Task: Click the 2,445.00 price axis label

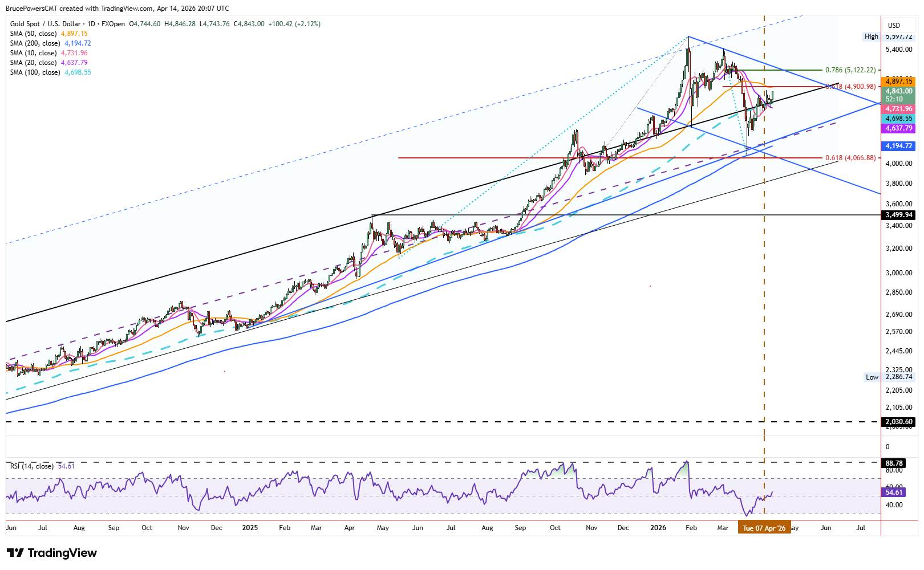Action: pyautogui.click(x=899, y=351)
